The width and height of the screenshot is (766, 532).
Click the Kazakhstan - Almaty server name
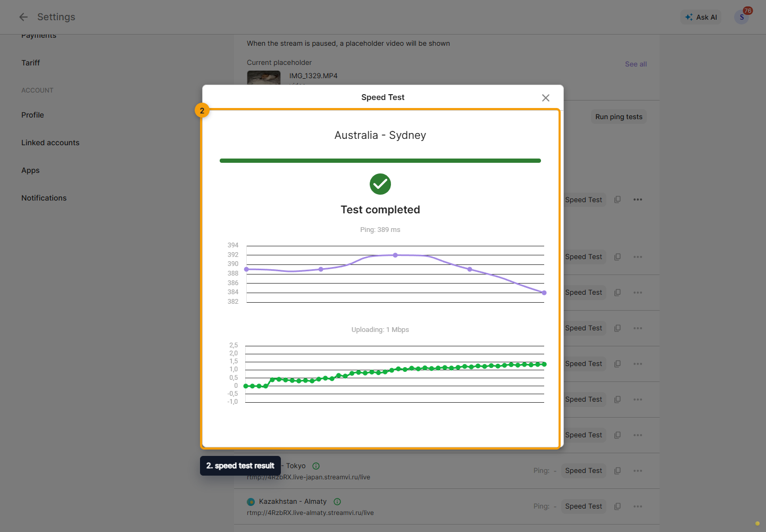tap(293, 502)
